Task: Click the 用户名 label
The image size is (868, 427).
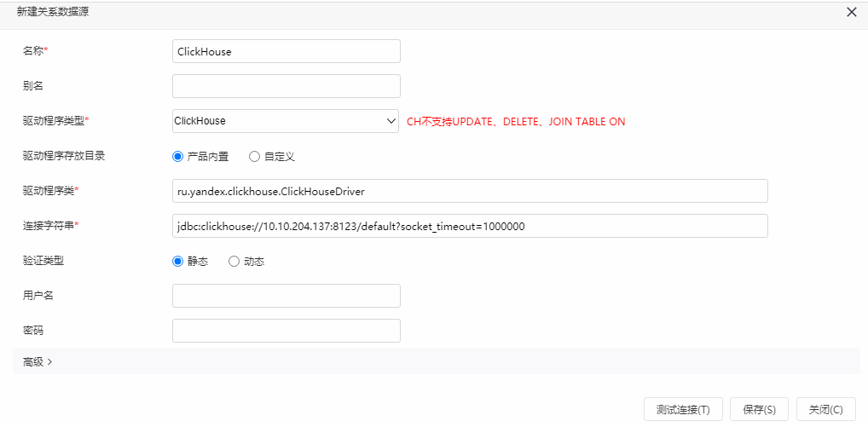Action: [x=38, y=296]
